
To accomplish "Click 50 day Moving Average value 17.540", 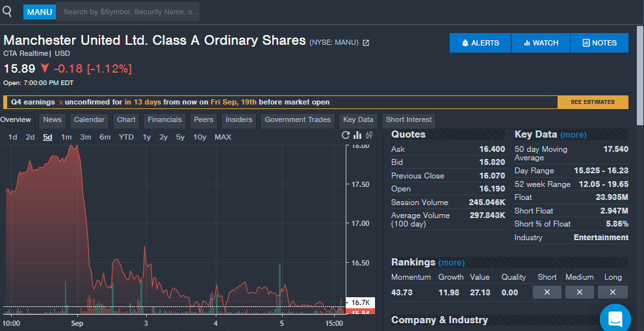I will tap(615, 149).
